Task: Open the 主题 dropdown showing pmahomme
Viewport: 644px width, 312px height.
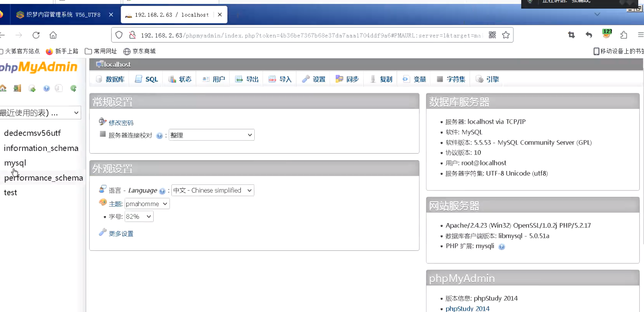Action: click(x=147, y=204)
